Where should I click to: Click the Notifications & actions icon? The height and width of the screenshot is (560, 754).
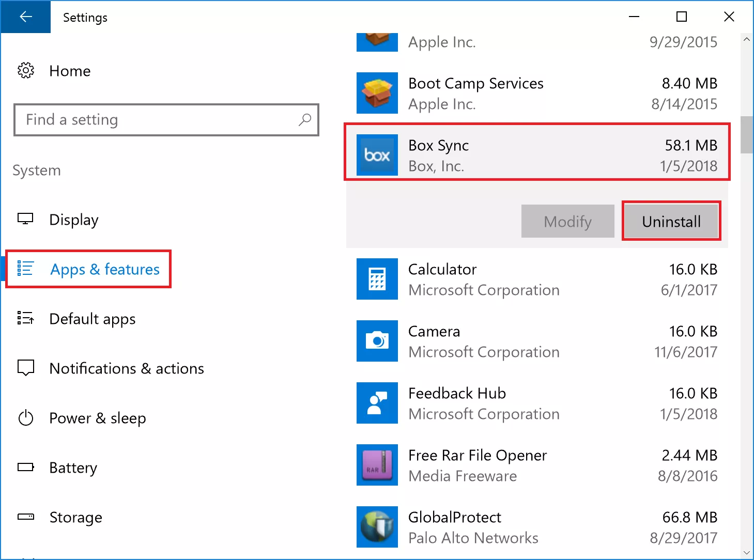tap(25, 368)
